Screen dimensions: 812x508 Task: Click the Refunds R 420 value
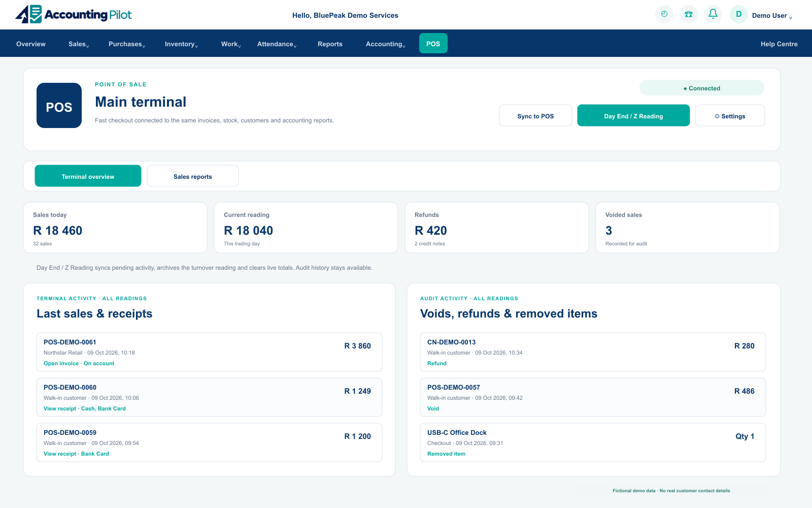(x=430, y=231)
